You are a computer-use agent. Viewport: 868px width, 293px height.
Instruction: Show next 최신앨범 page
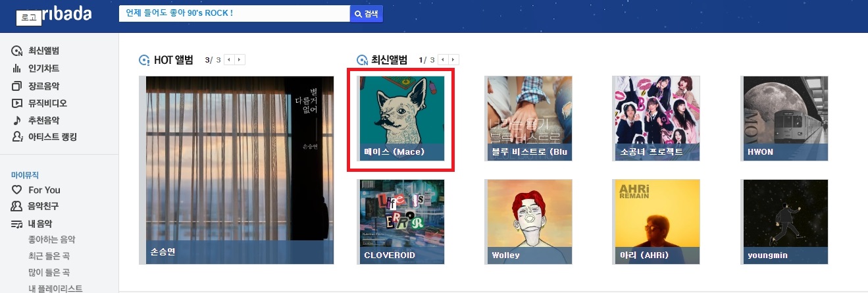[454, 60]
